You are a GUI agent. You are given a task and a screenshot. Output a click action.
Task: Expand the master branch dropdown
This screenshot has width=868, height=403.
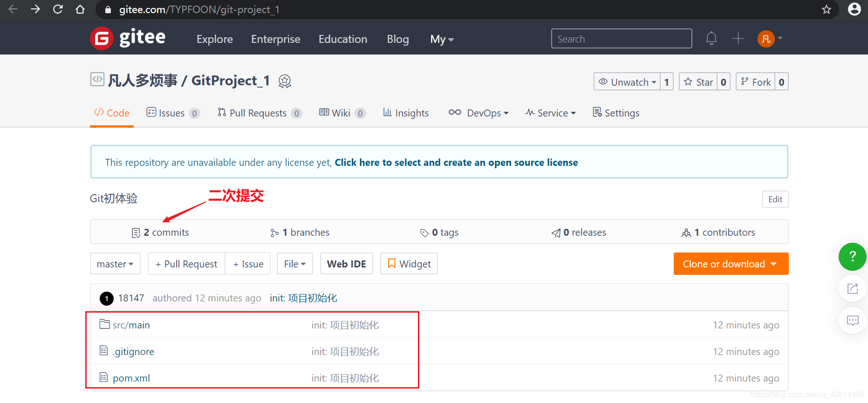[x=115, y=264]
